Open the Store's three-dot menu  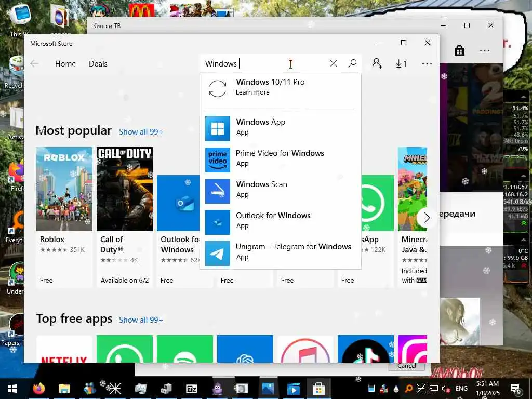tap(427, 64)
